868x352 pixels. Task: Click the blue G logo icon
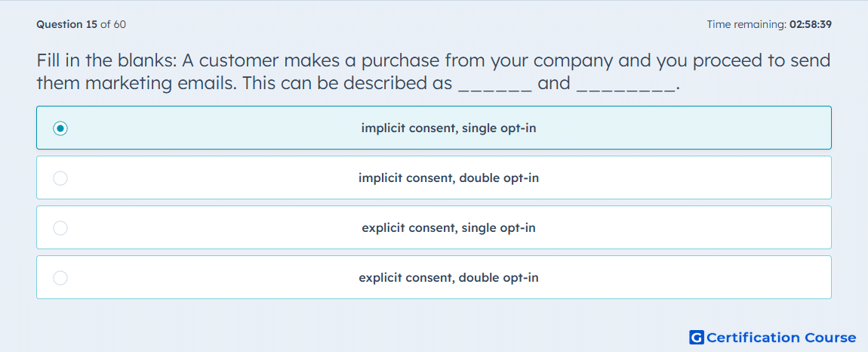(697, 337)
